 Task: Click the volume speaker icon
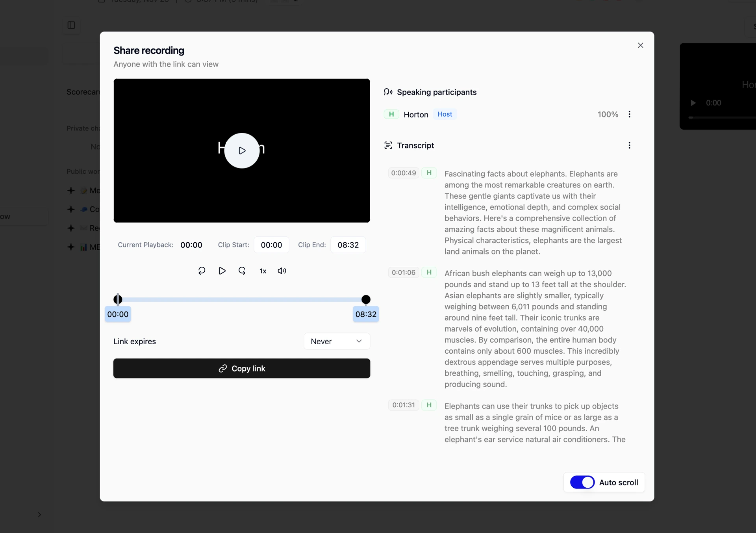[x=282, y=271]
